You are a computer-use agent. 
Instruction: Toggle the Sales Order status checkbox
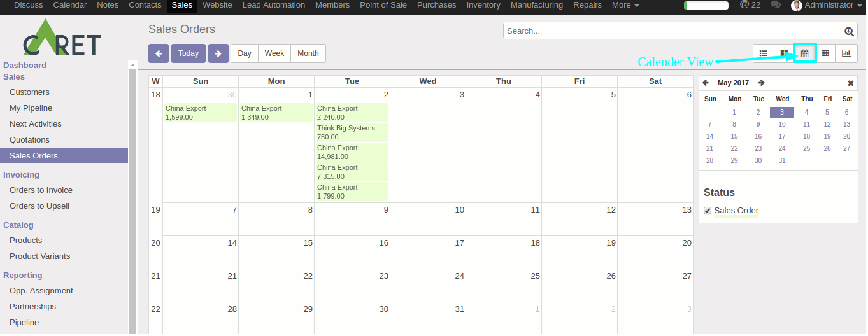pyautogui.click(x=708, y=211)
